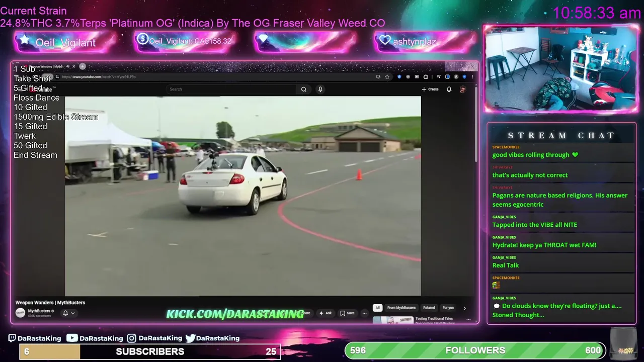Screen dimensions: 644x362
Task: Click the grey badge extension icon
Action: pos(408,76)
